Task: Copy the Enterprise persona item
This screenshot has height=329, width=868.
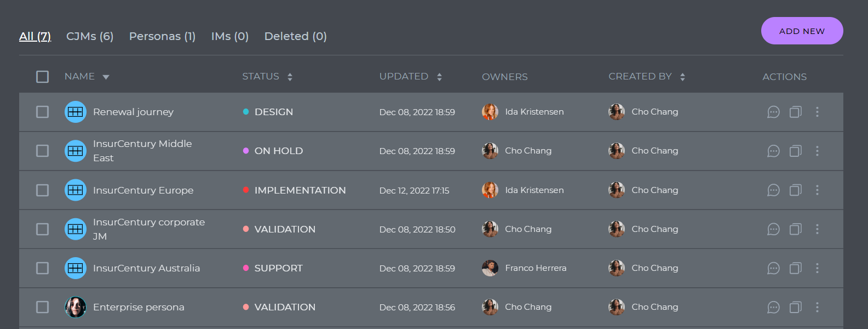Action: [796, 307]
